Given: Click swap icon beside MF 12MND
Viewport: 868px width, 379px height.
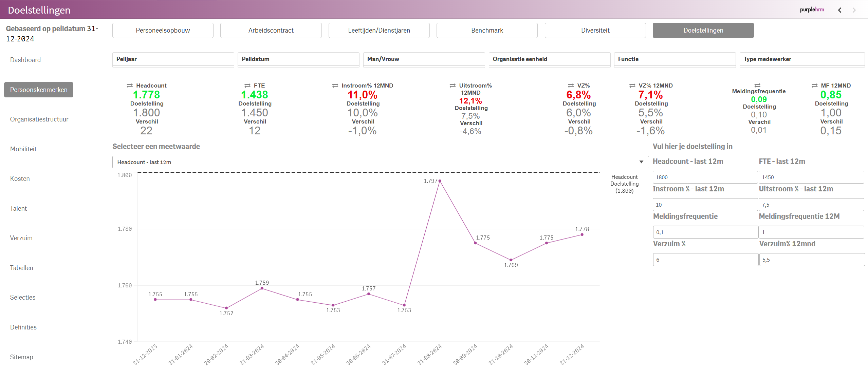Looking at the screenshot, I should (814, 86).
